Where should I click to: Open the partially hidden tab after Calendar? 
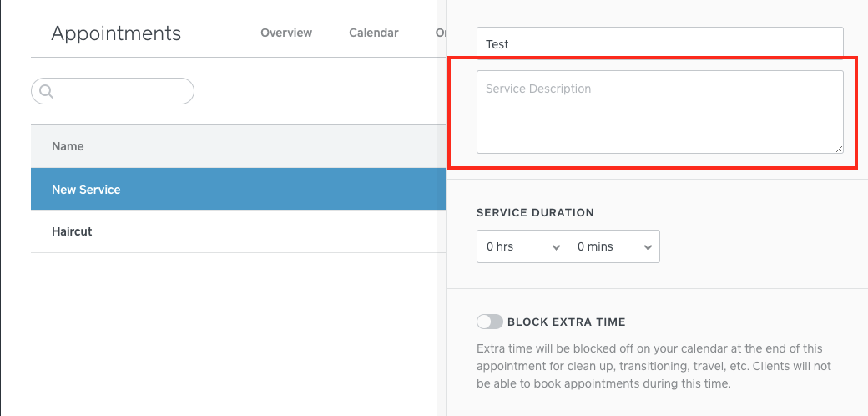(x=441, y=33)
